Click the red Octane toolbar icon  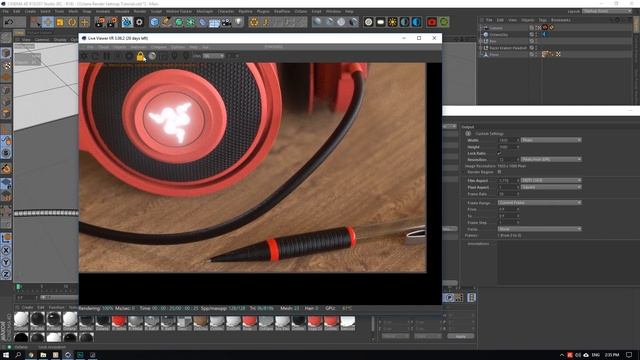pos(432,22)
